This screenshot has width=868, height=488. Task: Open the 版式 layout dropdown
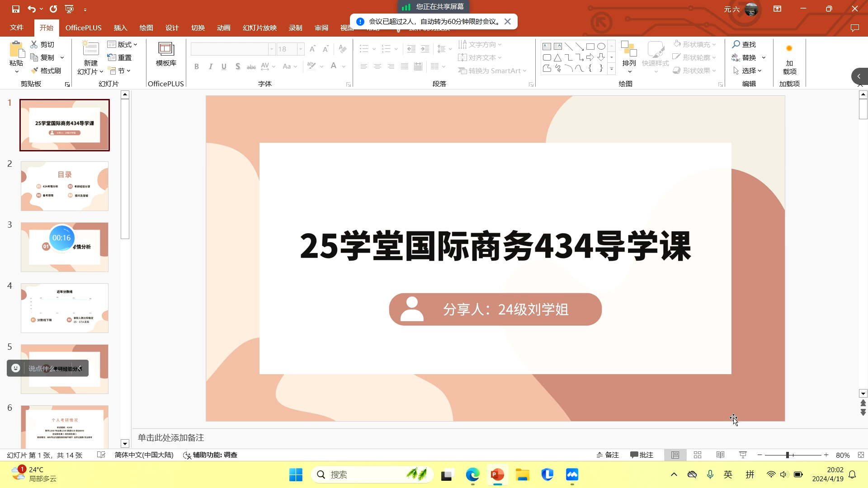pos(122,44)
